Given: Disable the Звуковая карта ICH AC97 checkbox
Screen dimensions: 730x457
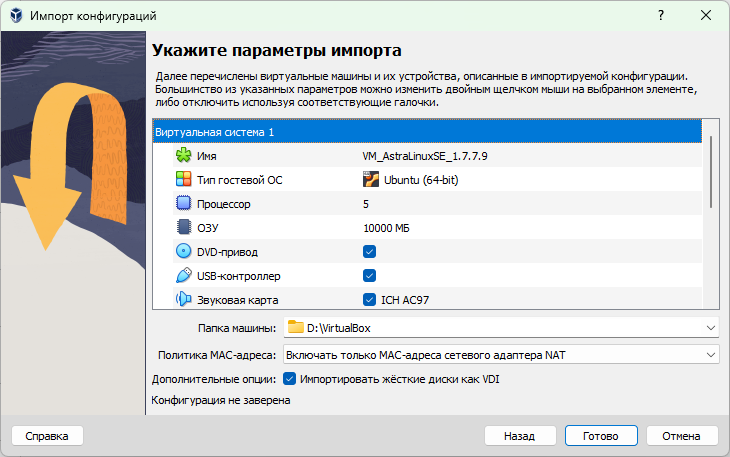Looking at the screenshot, I should [x=370, y=299].
